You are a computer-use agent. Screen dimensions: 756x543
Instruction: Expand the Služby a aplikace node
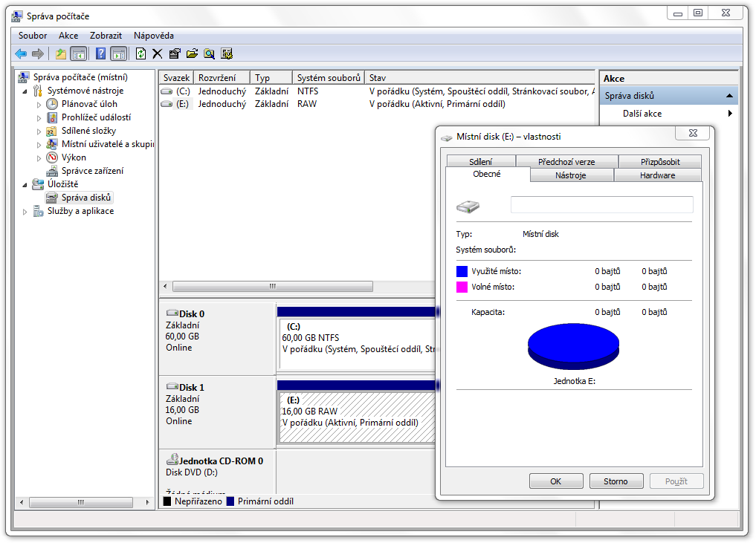(25, 212)
